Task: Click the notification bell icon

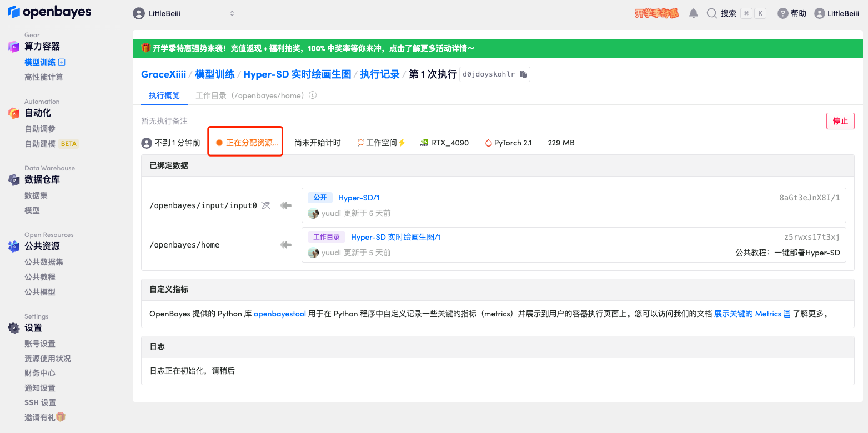Action: click(693, 13)
